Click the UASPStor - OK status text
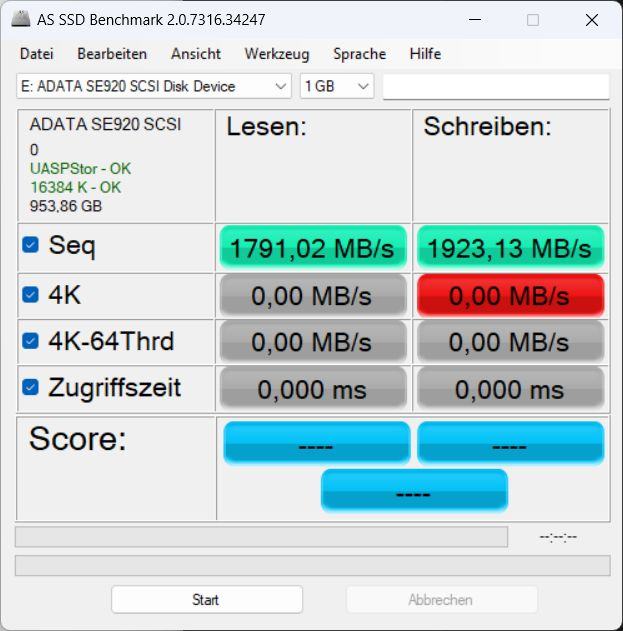The width and height of the screenshot is (623, 631). (x=80, y=169)
